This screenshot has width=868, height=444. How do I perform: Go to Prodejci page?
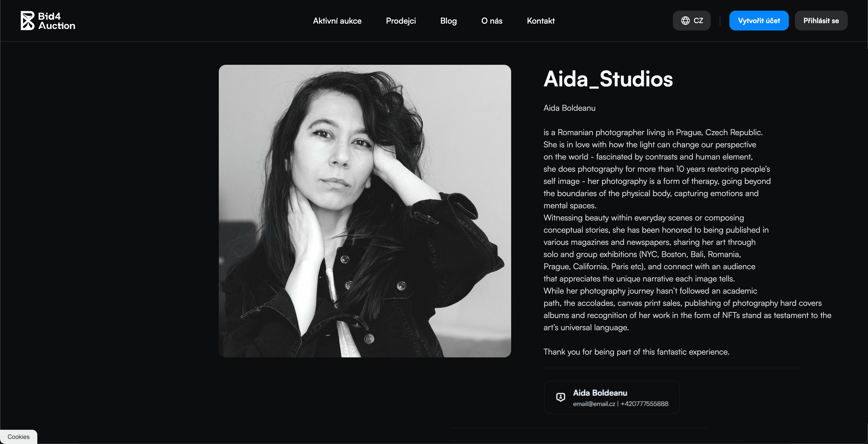pos(401,21)
